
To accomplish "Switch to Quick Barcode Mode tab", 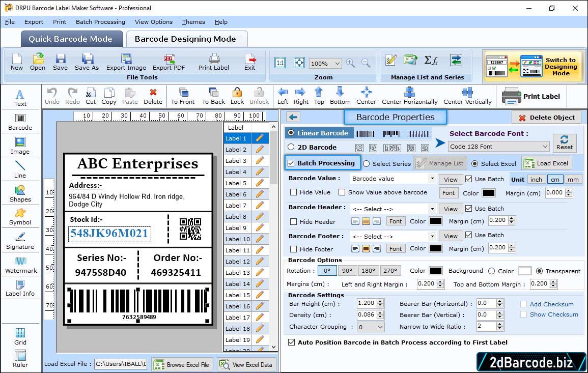I will tap(71, 39).
